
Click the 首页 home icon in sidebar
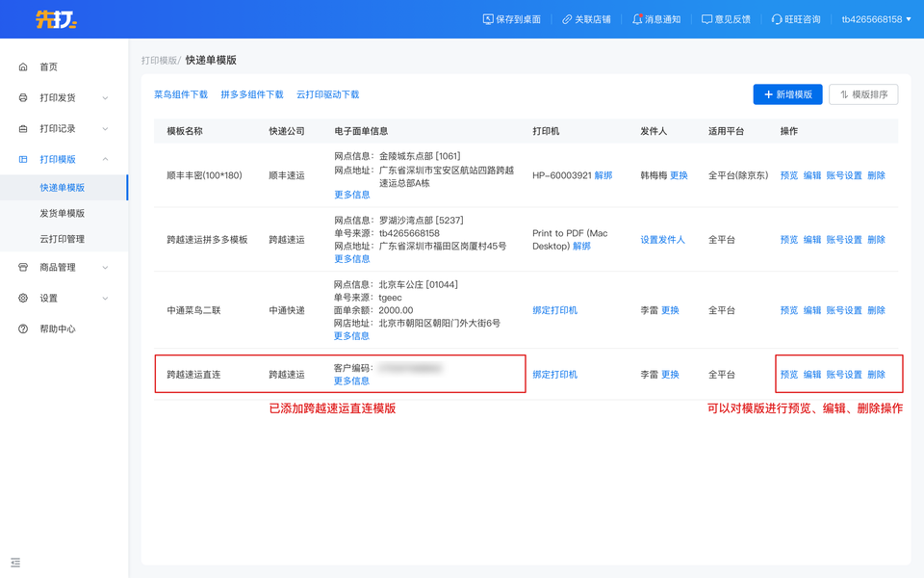click(23, 67)
